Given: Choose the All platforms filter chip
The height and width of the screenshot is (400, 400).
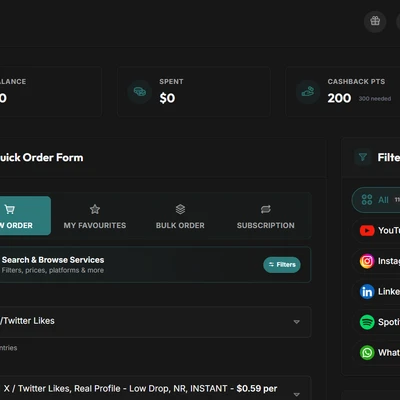Looking at the screenshot, I should click(x=376, y=200).
